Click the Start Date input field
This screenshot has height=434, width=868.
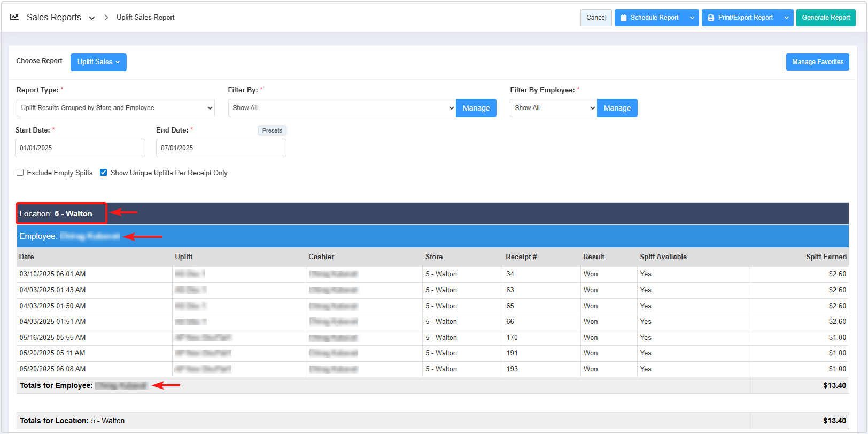pyautogui.click(x=80, y=148)
